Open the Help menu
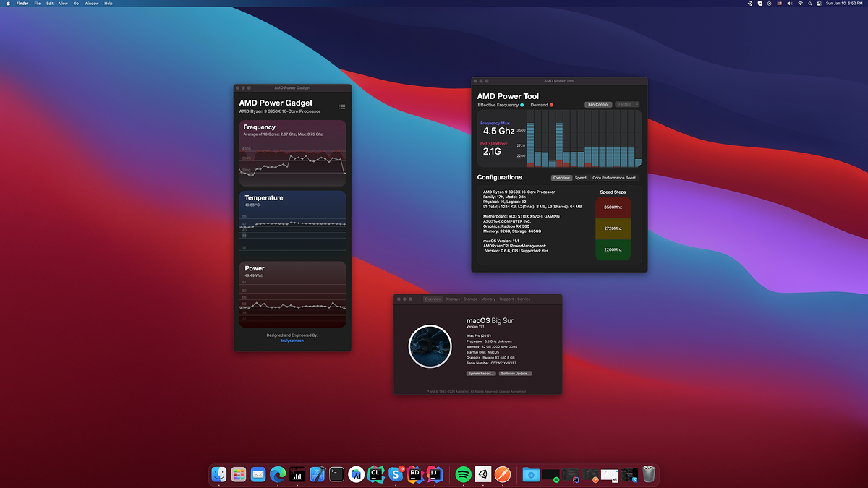The image size is (868, 488). coord(109,4)
